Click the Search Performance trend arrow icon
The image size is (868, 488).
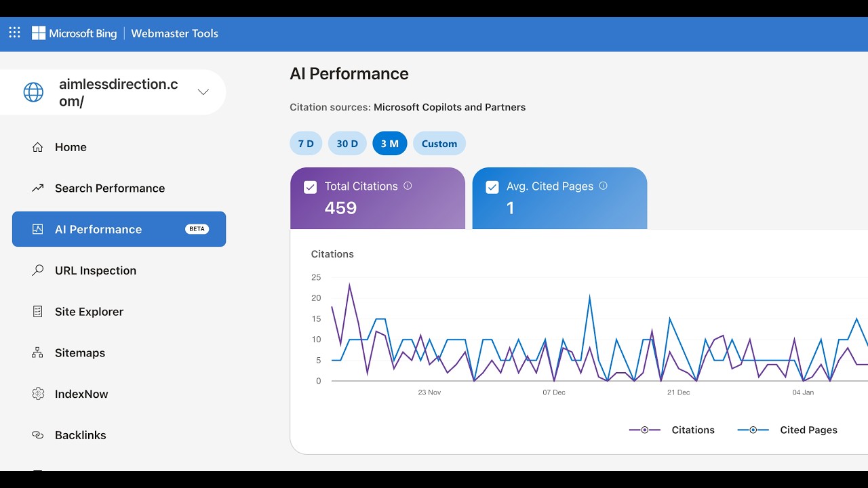pos(38,188)
